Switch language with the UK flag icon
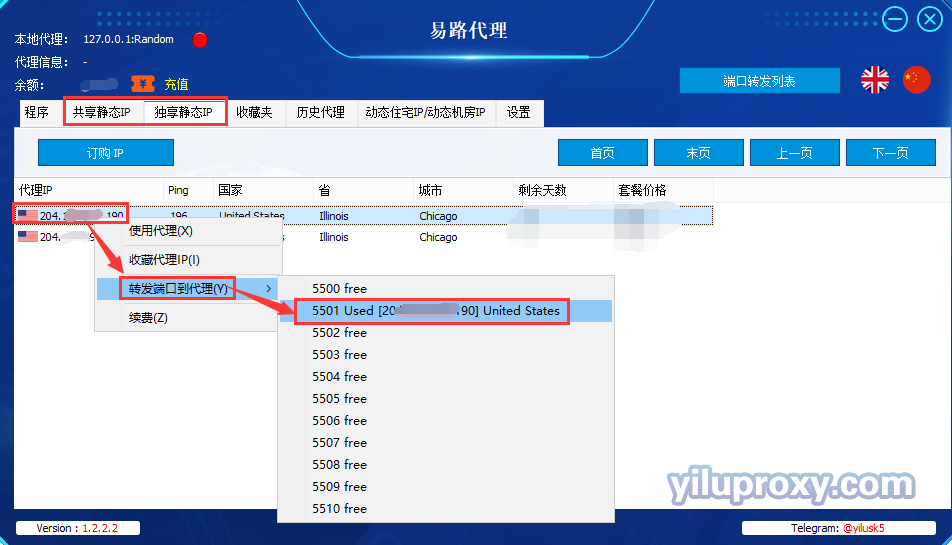Screen dimensions: 952x545 coord(875,80)
